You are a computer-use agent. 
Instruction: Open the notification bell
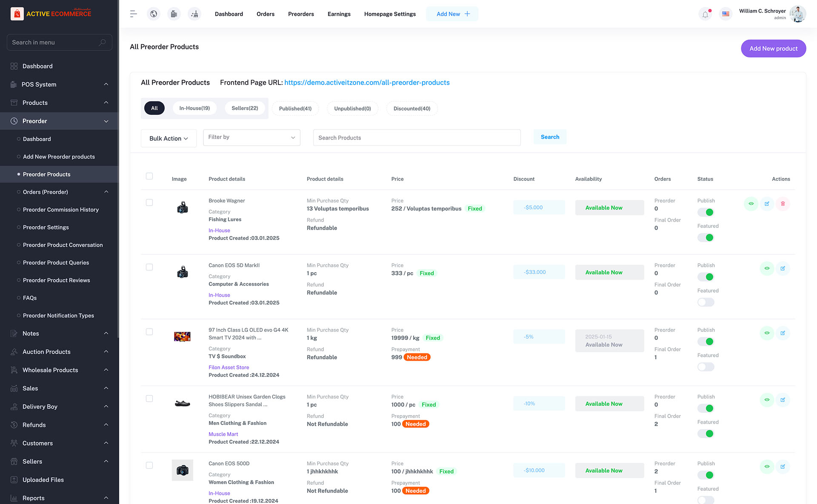(x=705, y=14)
